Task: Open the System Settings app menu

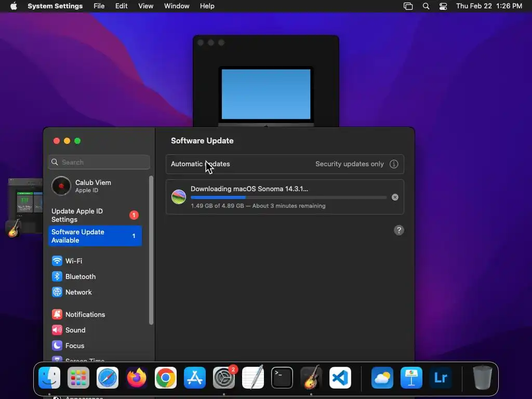Action: coord(55,6)
